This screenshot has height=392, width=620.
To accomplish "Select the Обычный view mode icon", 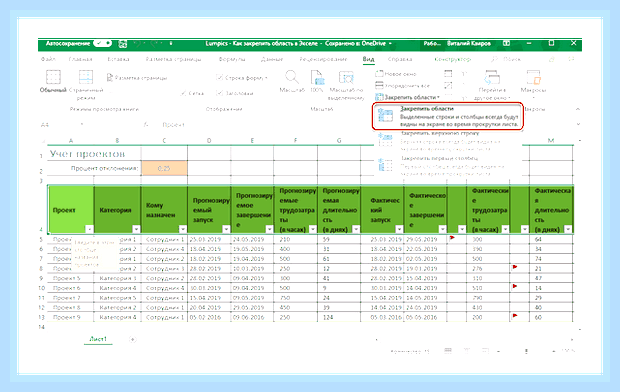I will [53, 81].
